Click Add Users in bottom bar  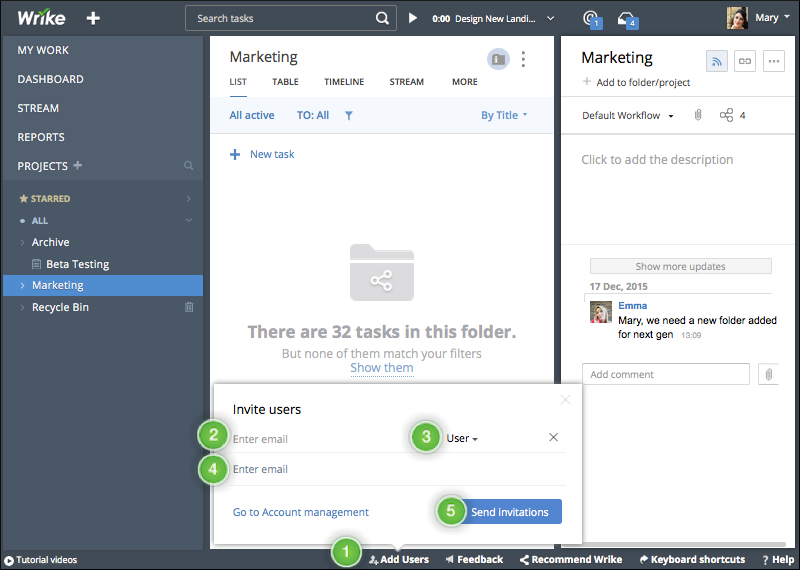click(398, 560)
